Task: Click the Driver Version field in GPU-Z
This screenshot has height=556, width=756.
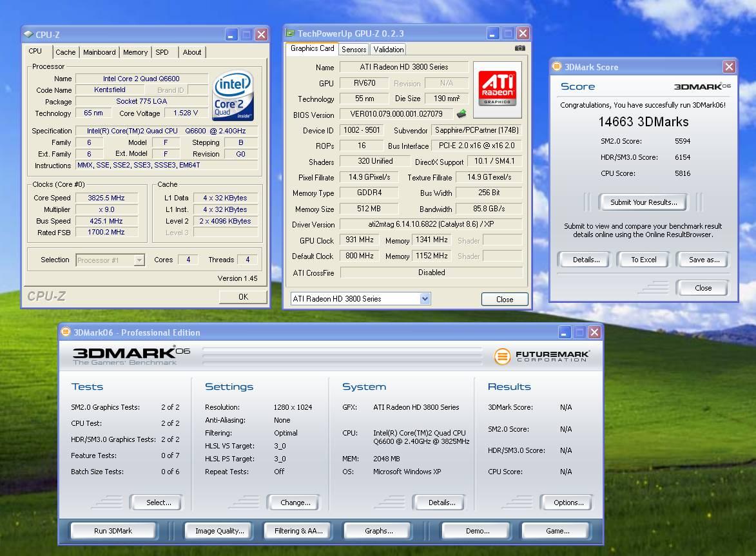Action: click(x=431, y=224)
